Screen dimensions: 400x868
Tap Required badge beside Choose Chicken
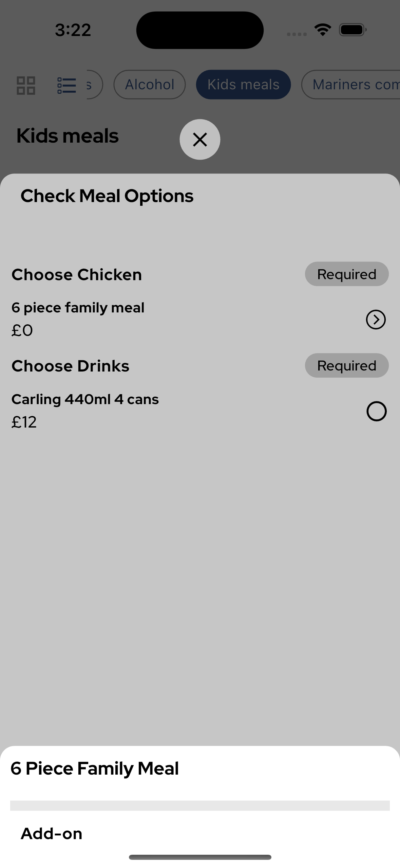point(346,274)
